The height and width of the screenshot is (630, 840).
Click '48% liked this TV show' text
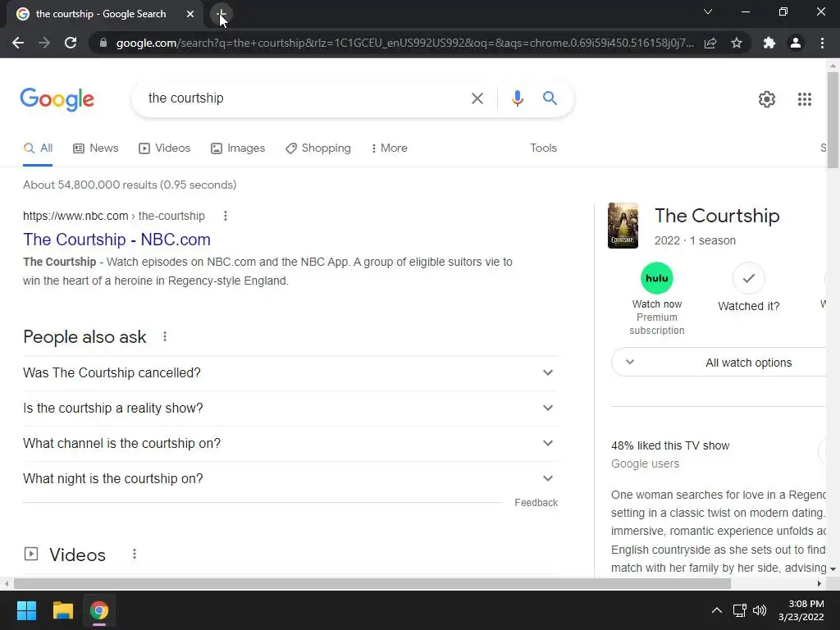670,445
